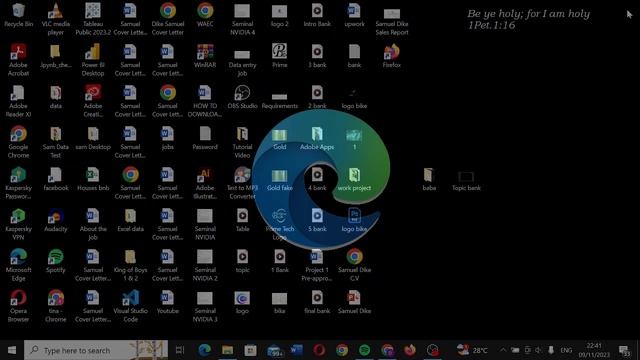The height and width of the screenshot is (360, 640).
Task: Select the Adobe Illustrator shortcut
Action: point(205,183)
